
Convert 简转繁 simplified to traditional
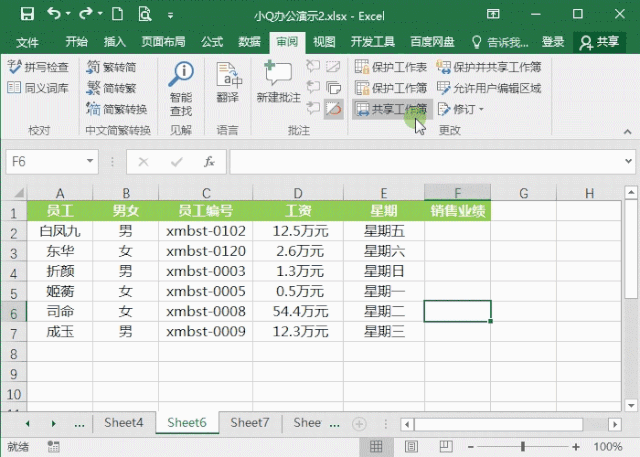tap(111, 88)
